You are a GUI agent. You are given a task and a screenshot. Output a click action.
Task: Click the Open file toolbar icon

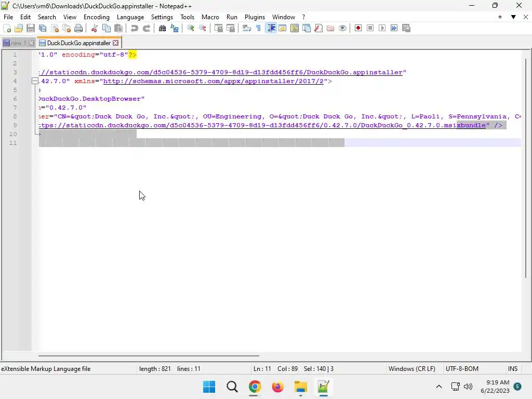pyautogui.click(x=19, y=28)
